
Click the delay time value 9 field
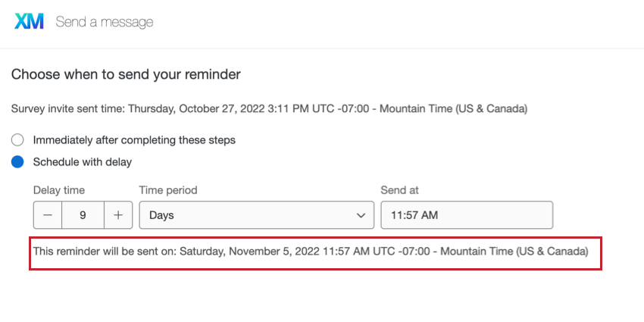tap(83, 215)
